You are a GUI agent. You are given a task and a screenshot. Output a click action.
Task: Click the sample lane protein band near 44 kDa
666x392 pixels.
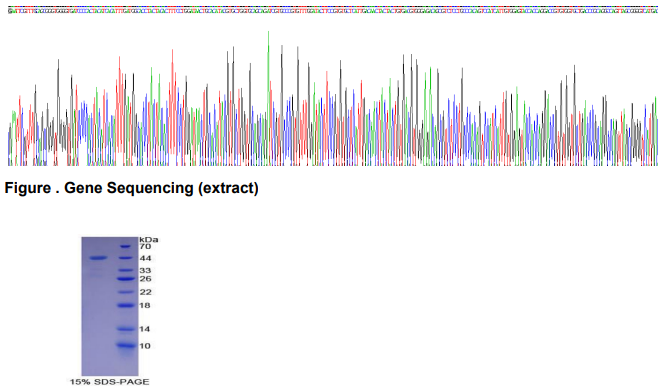(x=98, y=258)
